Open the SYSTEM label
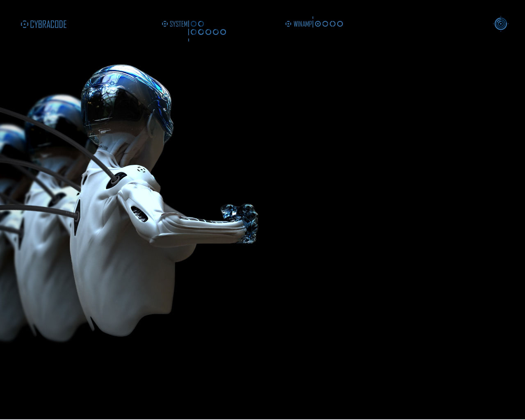The height and width of the screenshot is (420, 525). (179, 24)
